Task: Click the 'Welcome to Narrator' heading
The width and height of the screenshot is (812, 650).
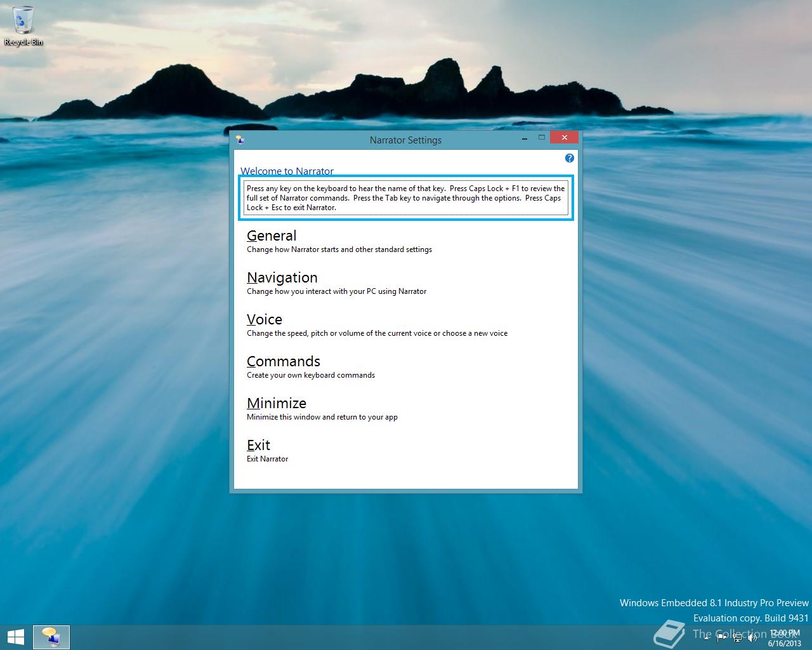Action: click(287, 171)
